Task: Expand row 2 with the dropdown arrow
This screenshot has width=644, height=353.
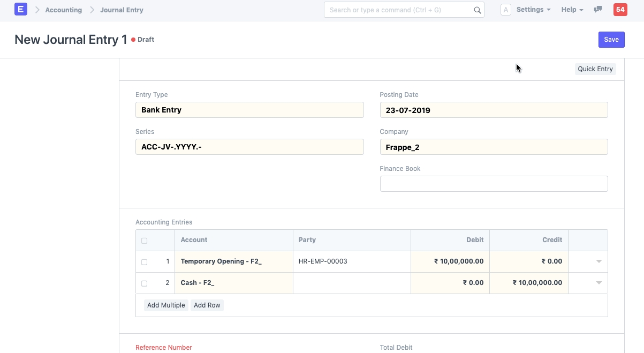Action: coord(598,283)
